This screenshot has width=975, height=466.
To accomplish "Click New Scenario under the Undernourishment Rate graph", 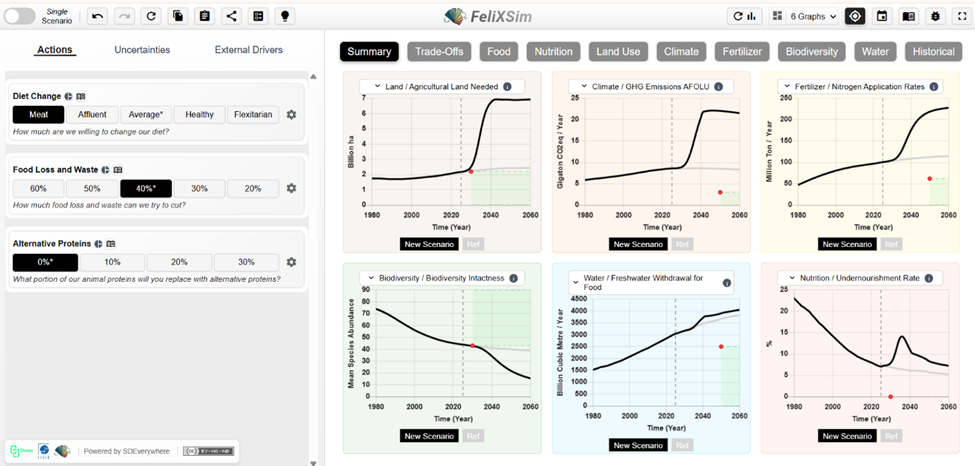I will point(846,436).
